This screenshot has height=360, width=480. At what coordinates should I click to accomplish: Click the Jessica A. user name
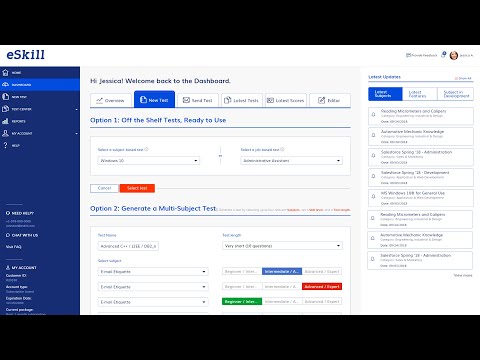tap(466, 55)
